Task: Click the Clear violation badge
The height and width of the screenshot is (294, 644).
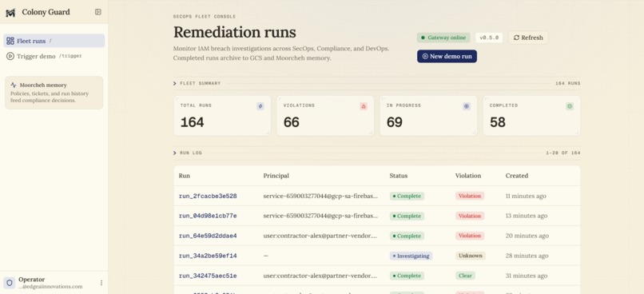Action: tap(465, 276)
